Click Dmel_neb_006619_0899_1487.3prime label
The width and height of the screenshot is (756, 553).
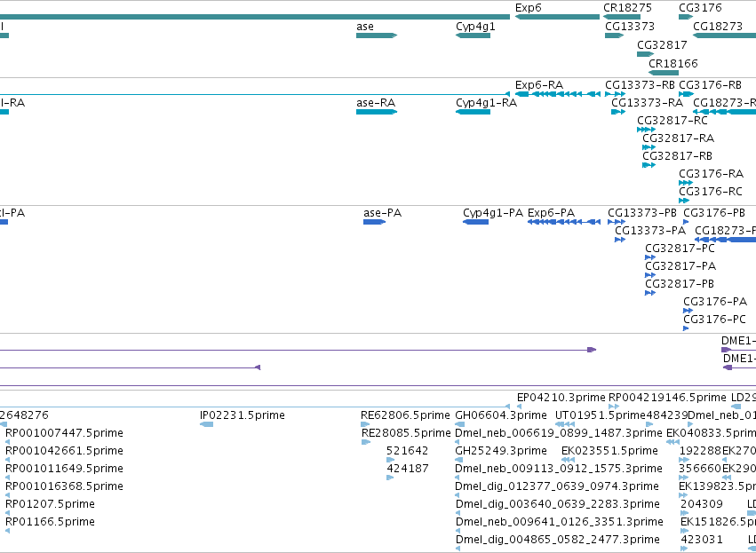[558, 433]
